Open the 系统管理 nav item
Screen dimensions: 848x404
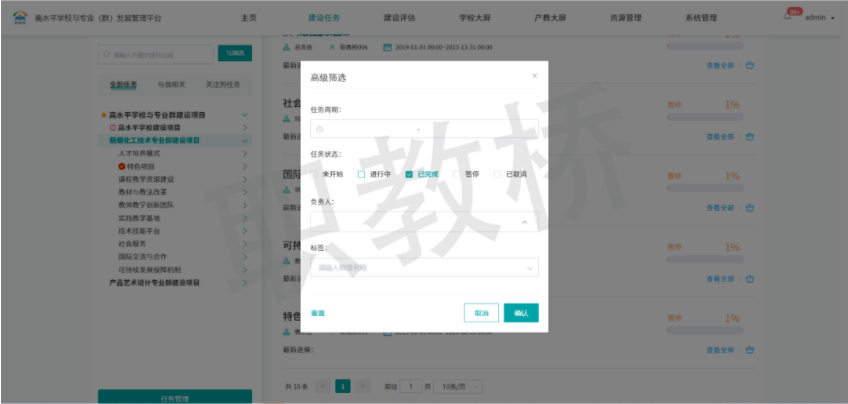701,18
